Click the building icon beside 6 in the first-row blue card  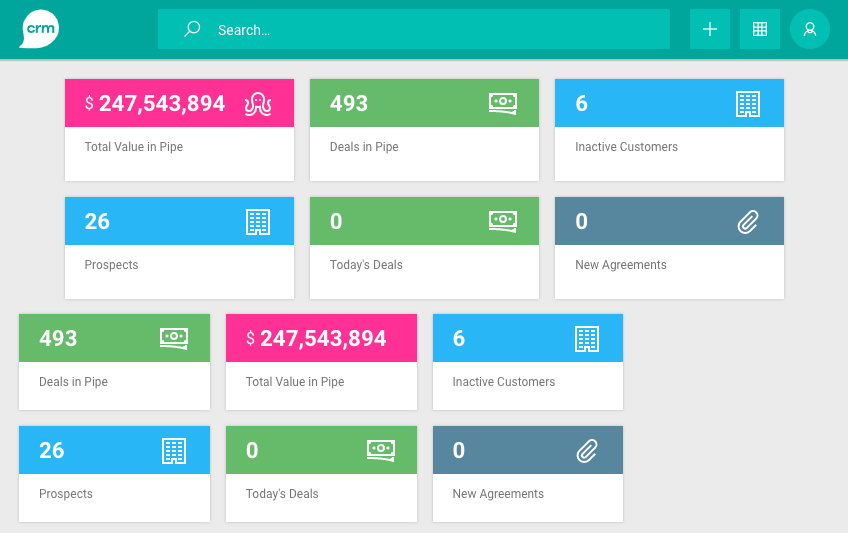[x=748, y=104]
